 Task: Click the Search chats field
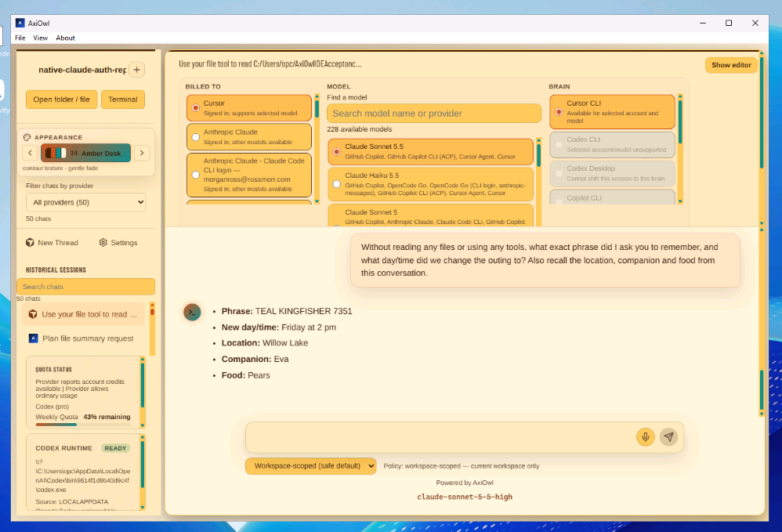[85, 287]
